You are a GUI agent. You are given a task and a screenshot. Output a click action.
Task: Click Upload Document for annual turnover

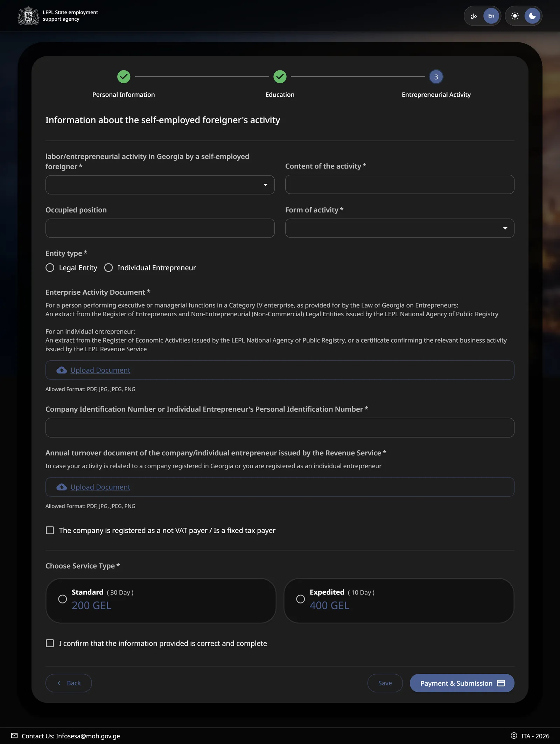coord(100,487)
